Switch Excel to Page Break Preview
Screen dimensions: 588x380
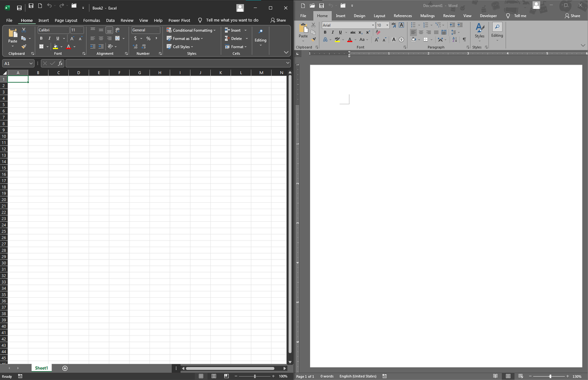[x=226, y=376]
